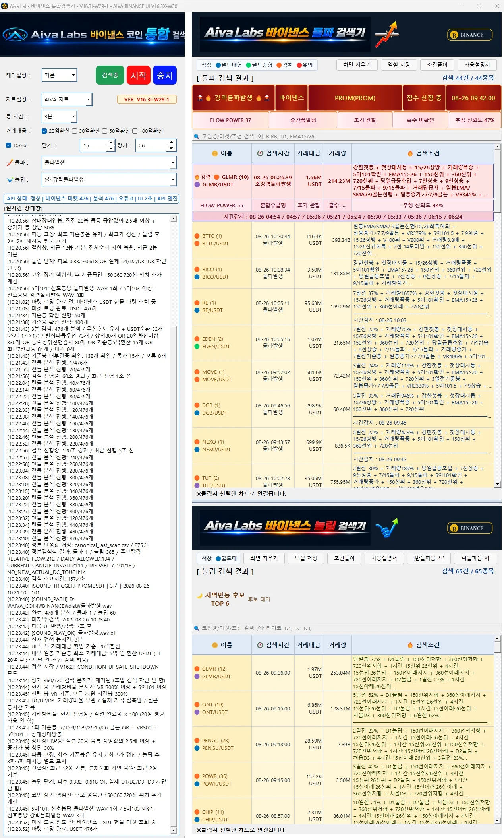Sort by 거래량 column in 돌파 table

(x=337, y=153)
